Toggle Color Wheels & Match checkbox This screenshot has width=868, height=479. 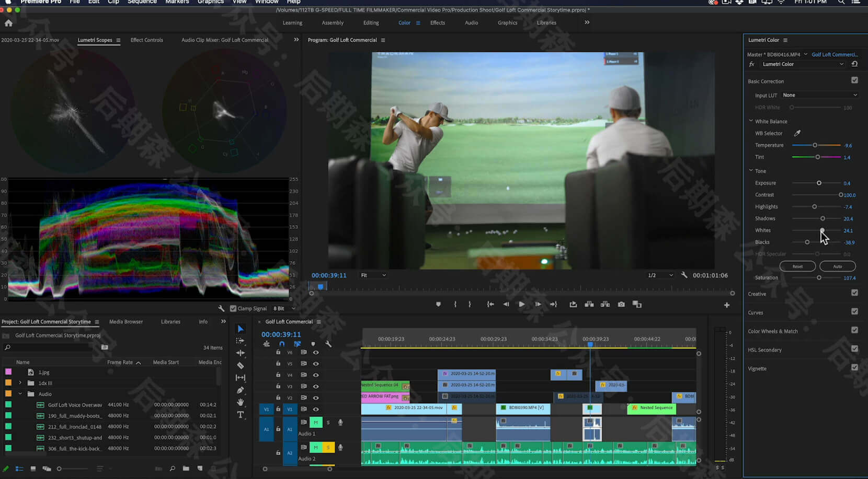[854, 330]
